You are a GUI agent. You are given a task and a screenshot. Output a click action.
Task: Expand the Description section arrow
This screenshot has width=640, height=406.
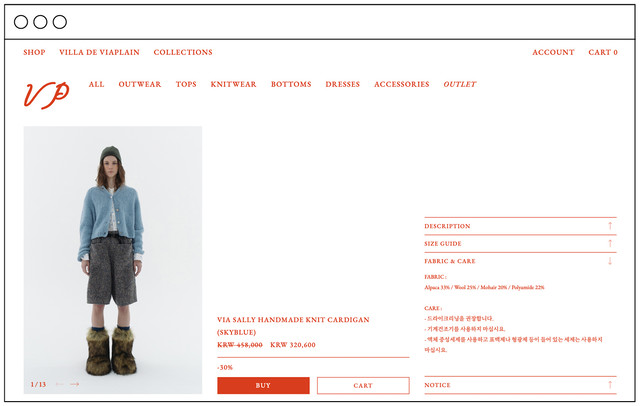(610, 226)
